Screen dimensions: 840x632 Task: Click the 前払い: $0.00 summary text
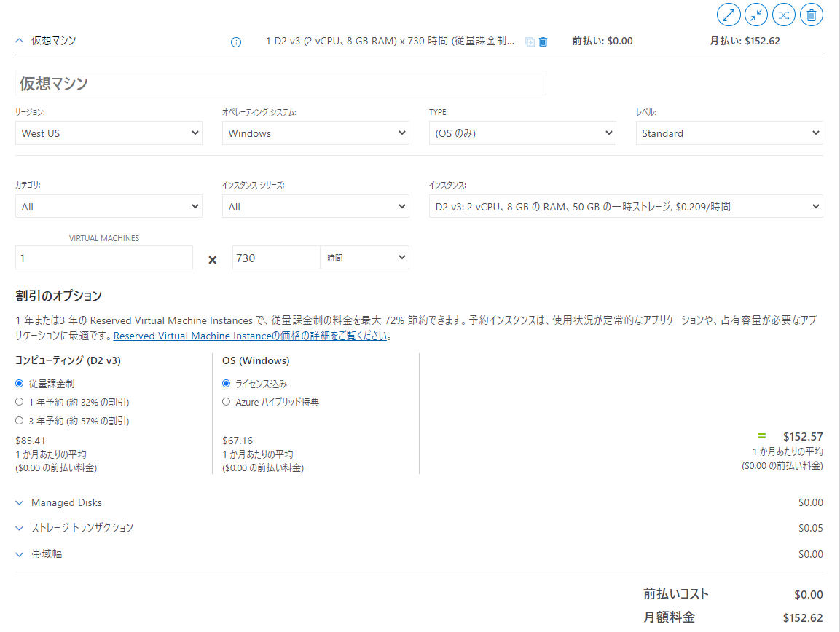coord(602,42)
